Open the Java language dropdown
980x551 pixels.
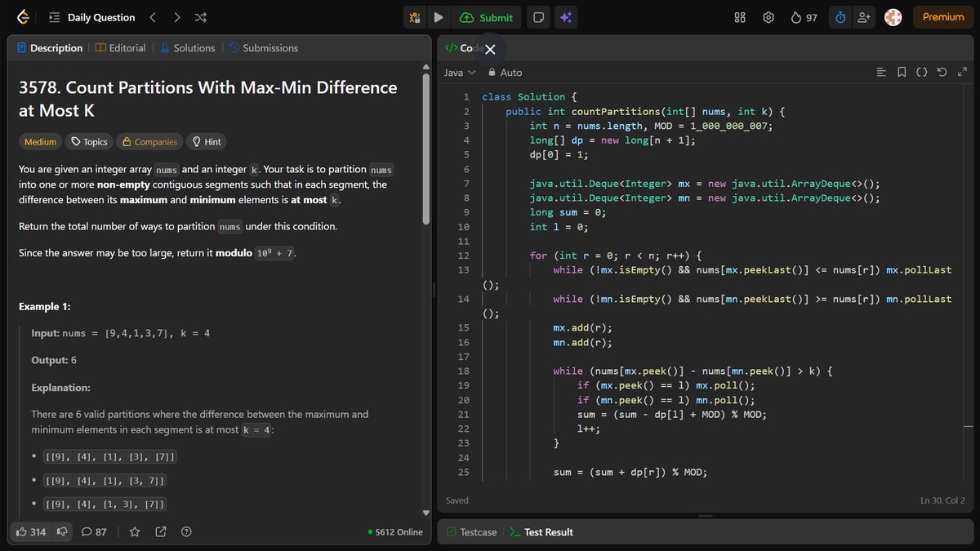tap(460, 73)
